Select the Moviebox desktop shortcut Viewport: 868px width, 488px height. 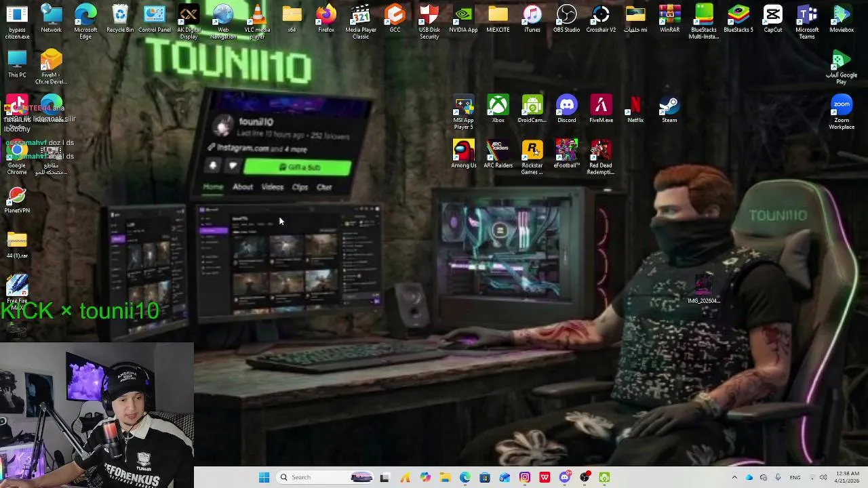[842, 18]
